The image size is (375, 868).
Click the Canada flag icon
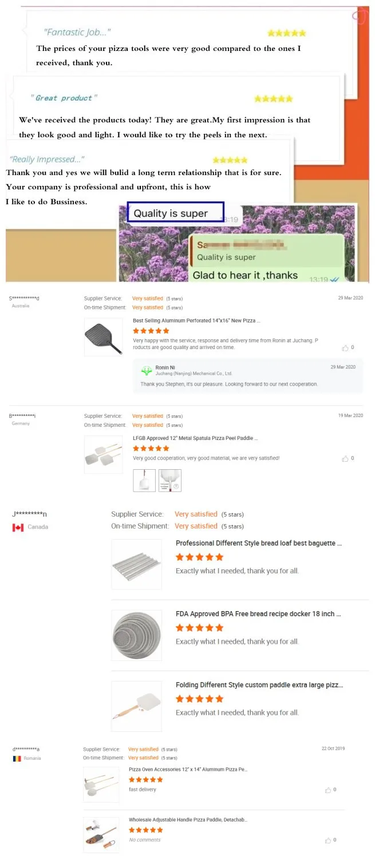[x=18, y=527]
